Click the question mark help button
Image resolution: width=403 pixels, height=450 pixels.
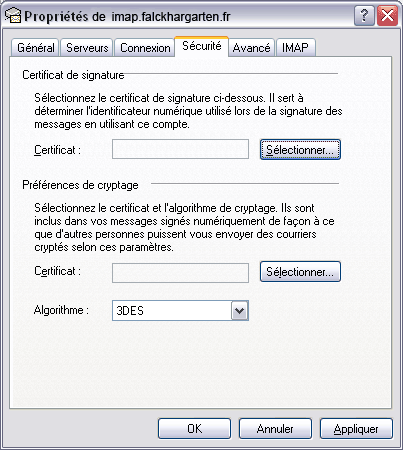coord(364,15)
